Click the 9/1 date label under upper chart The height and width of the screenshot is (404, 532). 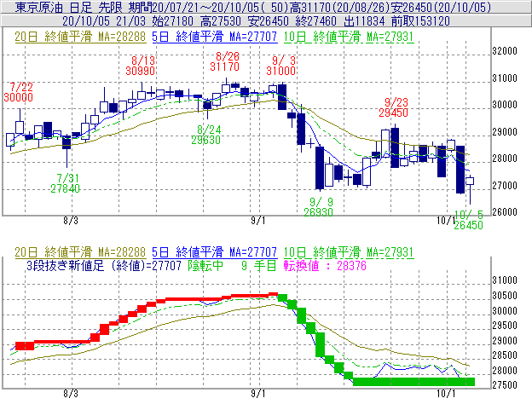(x=258, y=221)
